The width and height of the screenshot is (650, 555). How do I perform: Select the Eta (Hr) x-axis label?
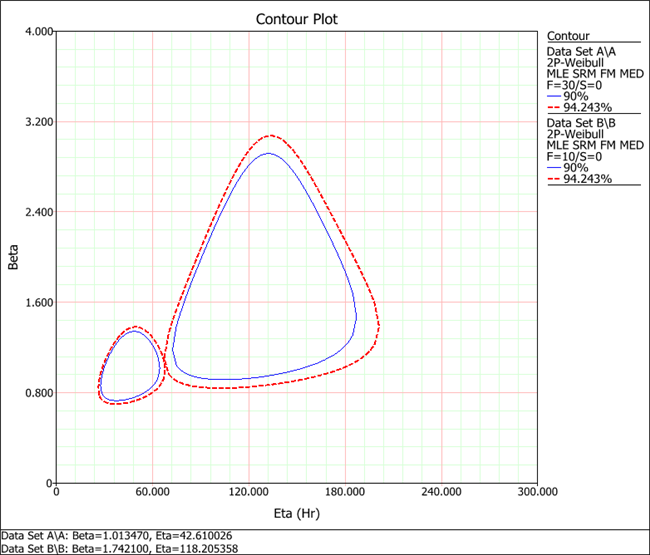click(295, 512)
